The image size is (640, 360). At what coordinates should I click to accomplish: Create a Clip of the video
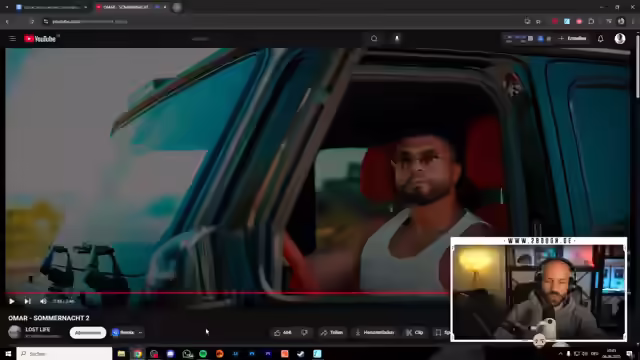coord(414,333)
